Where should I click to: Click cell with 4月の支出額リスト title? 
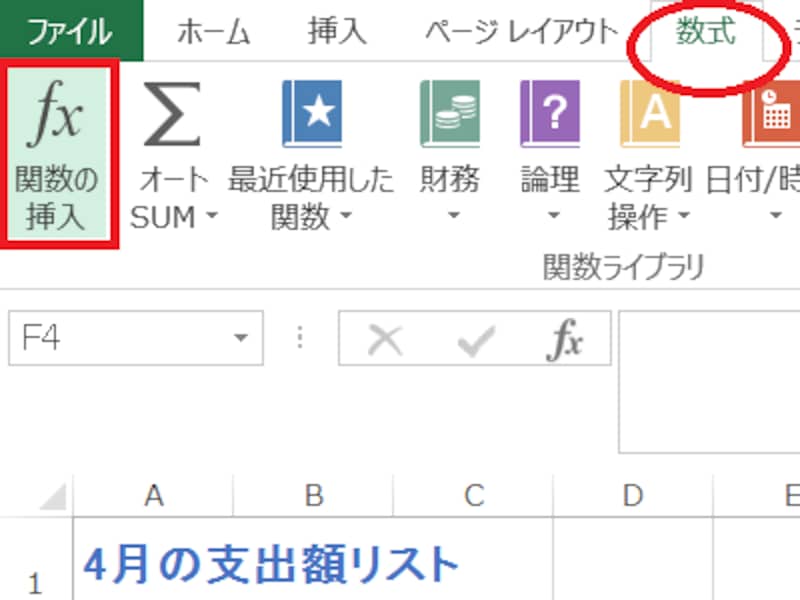click(313, 560)
